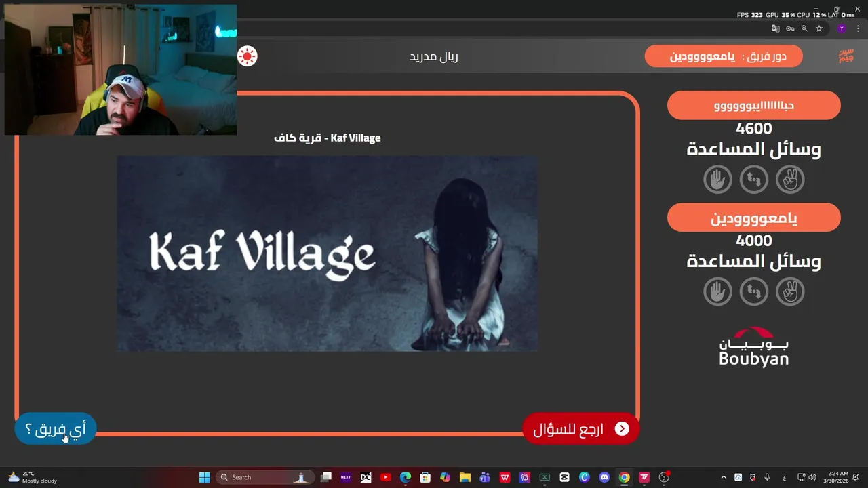The height and width of the screenshot is (488, 868).
Task: Select the 'يامعوووودين' team name banner
Action: pyautogui.click(x=754, y=218)
